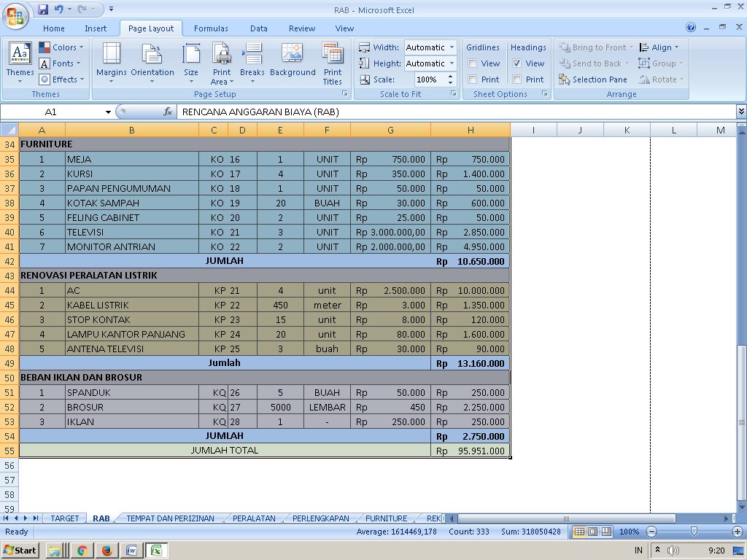Open theme Effects options
747x560 pixels.
tap(61, 79)
